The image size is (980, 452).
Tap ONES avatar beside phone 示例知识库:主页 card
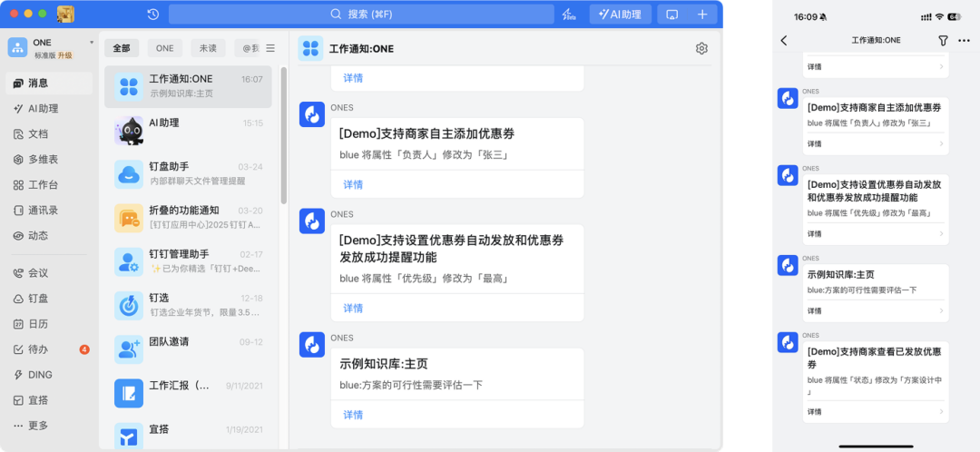788,265
